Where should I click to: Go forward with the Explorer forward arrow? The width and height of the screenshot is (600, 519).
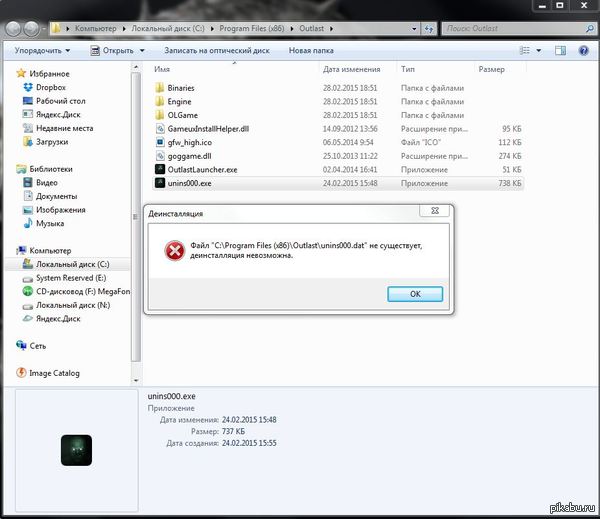tap(31, 29)
